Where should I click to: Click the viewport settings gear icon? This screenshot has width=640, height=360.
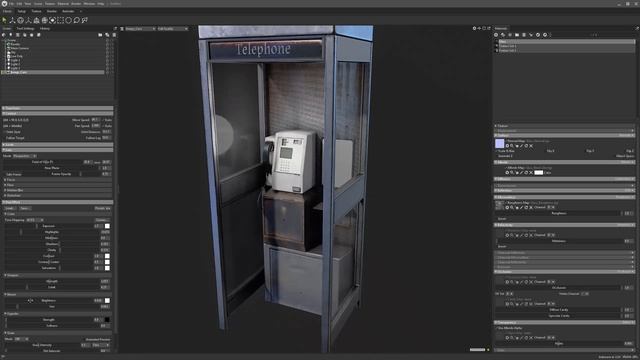pyautogui.click(x=474, y=29)
